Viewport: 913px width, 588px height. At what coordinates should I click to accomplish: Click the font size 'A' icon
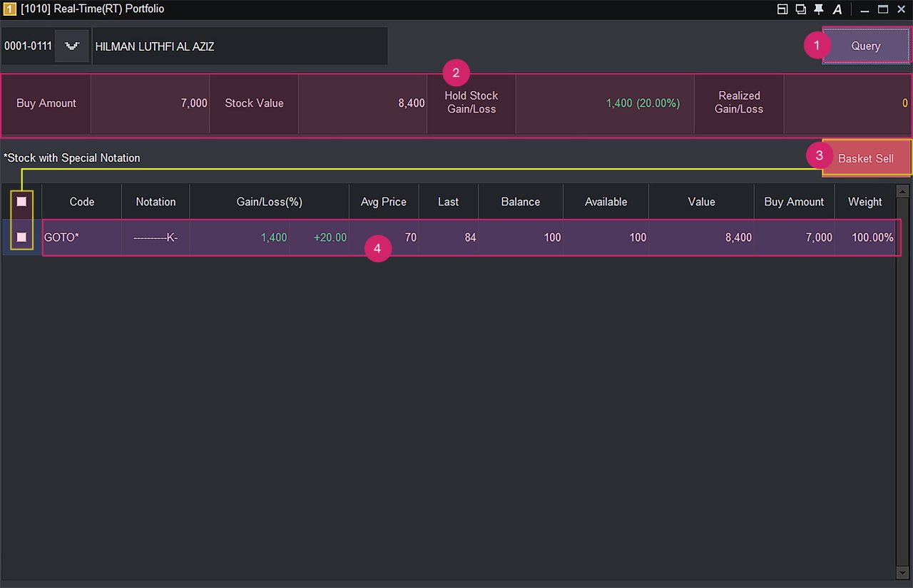coord(837,9)
